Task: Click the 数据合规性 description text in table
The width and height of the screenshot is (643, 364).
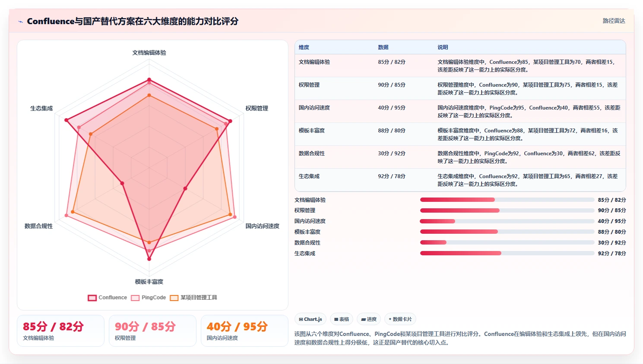Action: [529, 157]
